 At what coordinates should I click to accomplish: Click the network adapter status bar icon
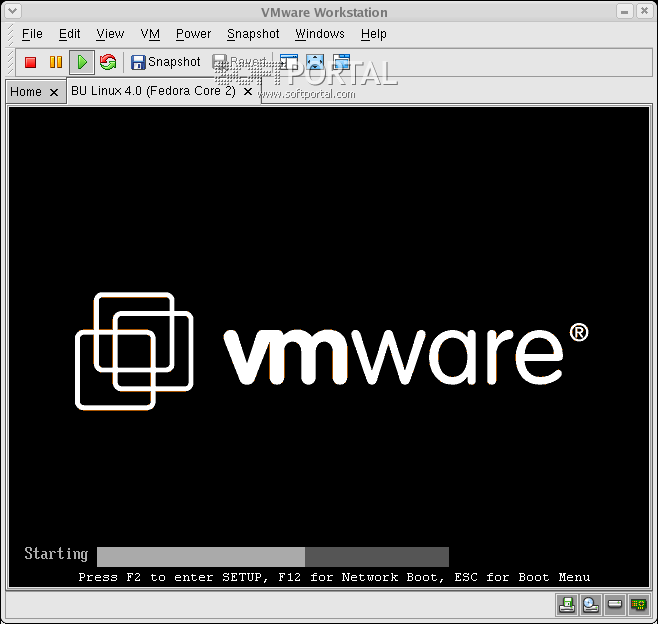click(639, 605)
